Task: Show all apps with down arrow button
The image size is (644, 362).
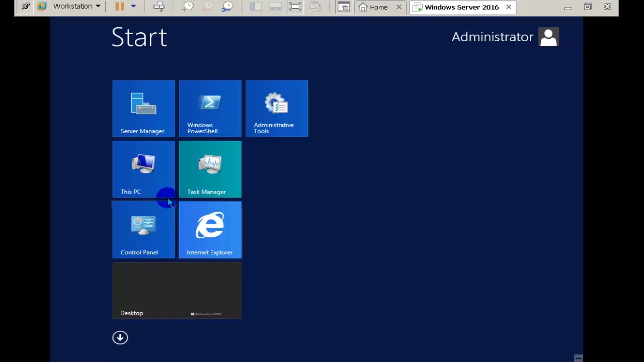Action: click(120, 337)
